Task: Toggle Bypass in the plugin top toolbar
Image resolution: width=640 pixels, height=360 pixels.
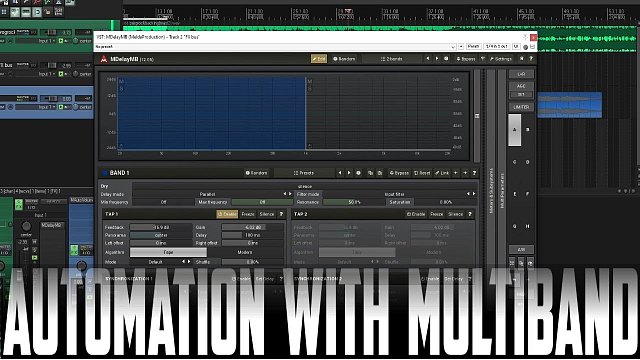Action: 466,59
